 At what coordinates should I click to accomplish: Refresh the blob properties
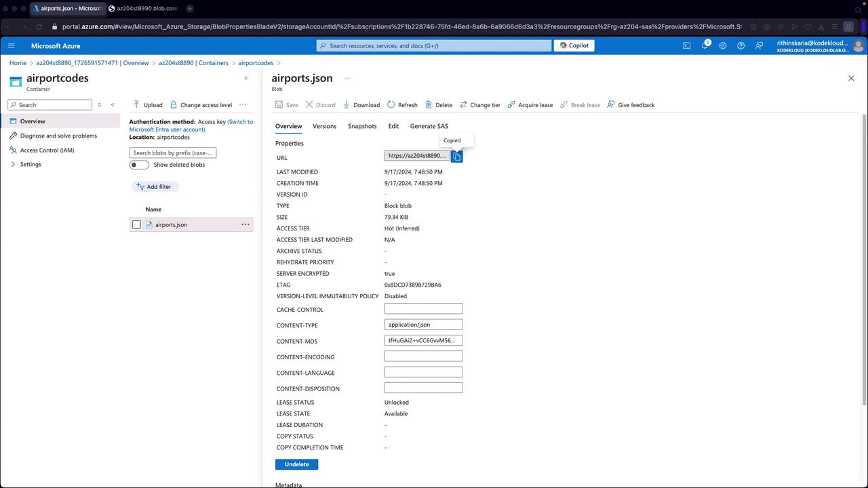pos(402,105)
